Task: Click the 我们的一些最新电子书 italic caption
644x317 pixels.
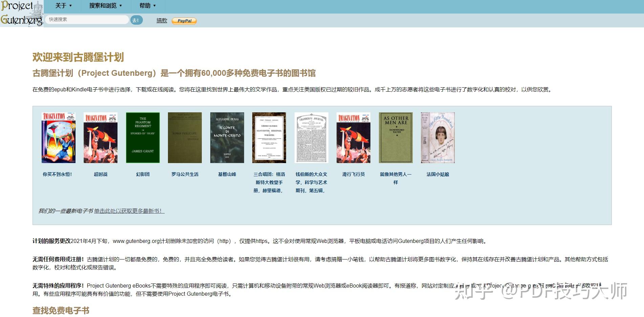Action: [x=66, y=211]
